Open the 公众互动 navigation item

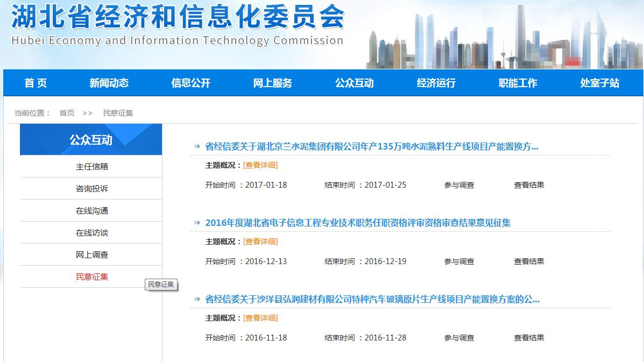(355, 83)
